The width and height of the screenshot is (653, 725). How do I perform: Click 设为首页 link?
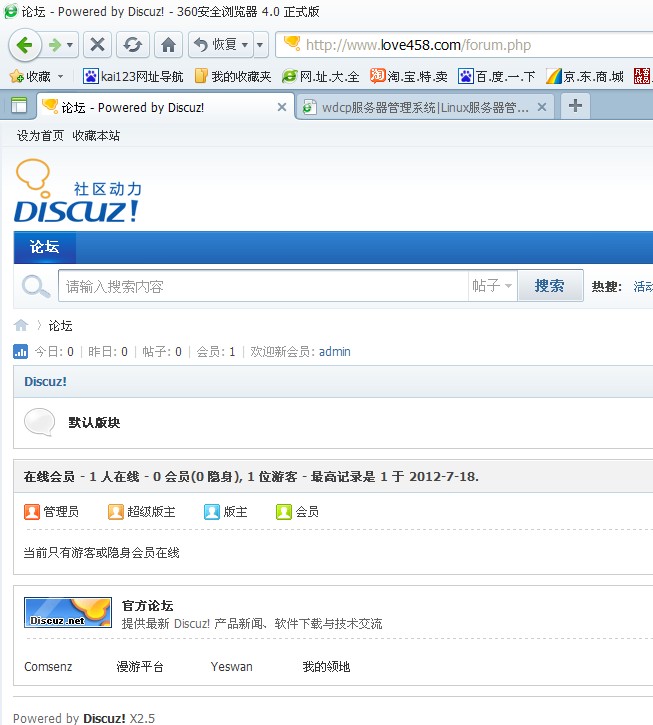click(x=40, y=135)
